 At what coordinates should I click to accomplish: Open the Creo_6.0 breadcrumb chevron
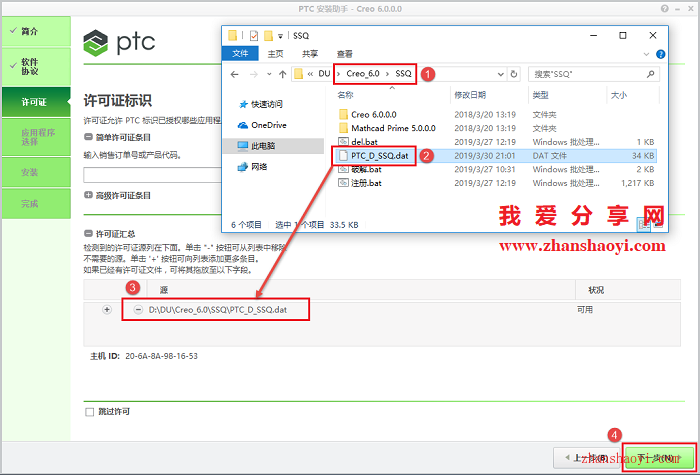tap(388, 74)
